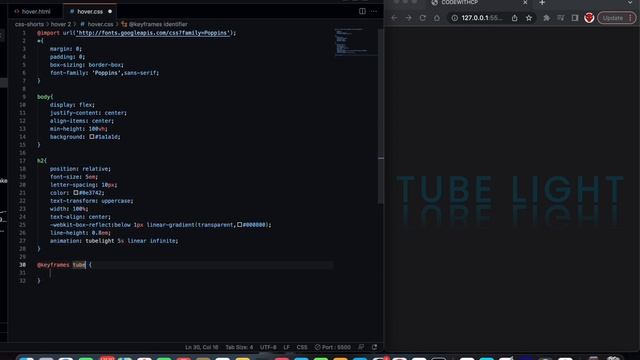
Task: Change Tab Size: 4 indentation setting
Action: coord(239,347)
